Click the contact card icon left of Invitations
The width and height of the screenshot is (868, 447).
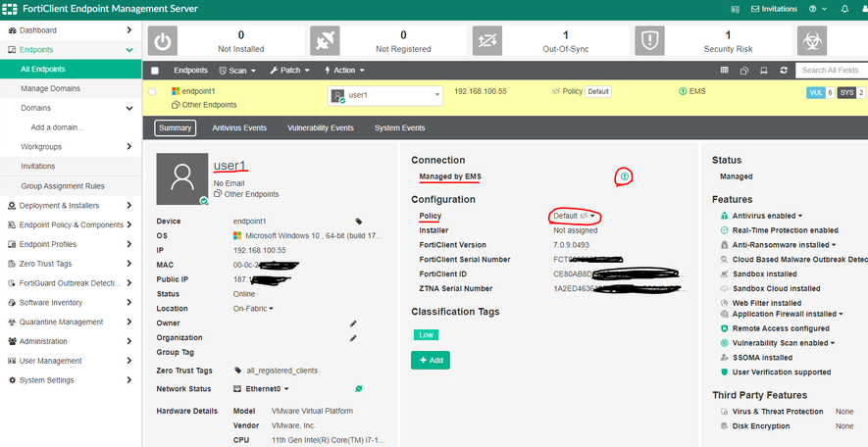(736, 9)
